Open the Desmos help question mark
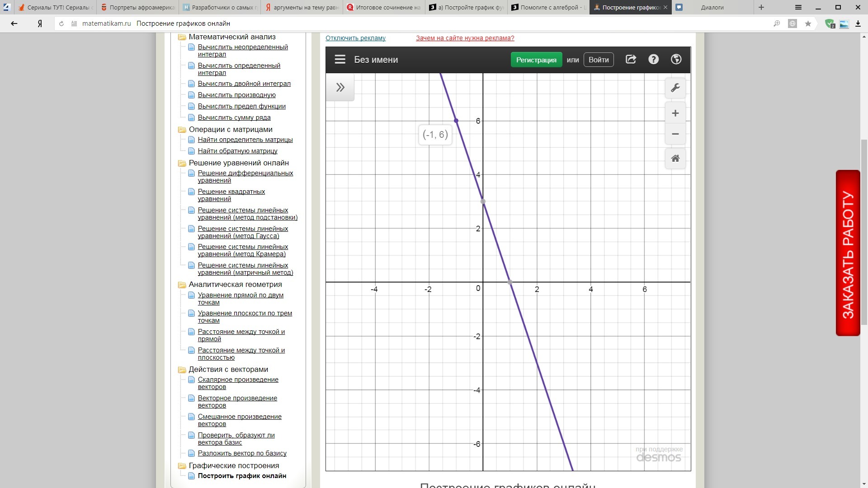Screen dimensions: 868x488 point(653,59)
